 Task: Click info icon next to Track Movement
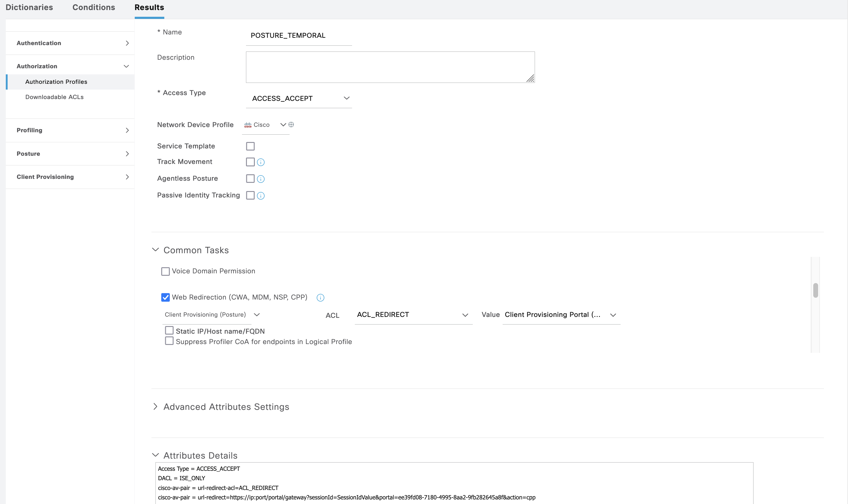point(261,162)
